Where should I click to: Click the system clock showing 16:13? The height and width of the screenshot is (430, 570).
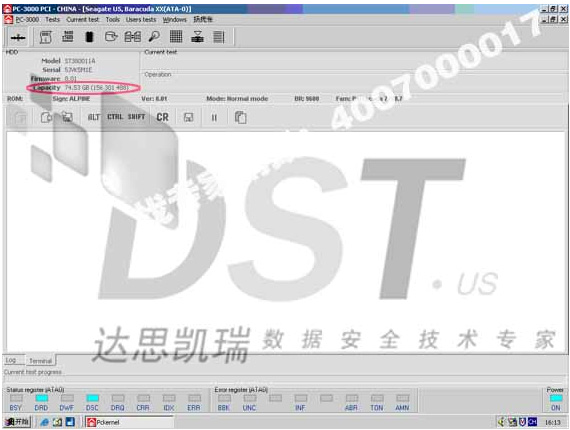pyautogui.click(x=553, y=422)
